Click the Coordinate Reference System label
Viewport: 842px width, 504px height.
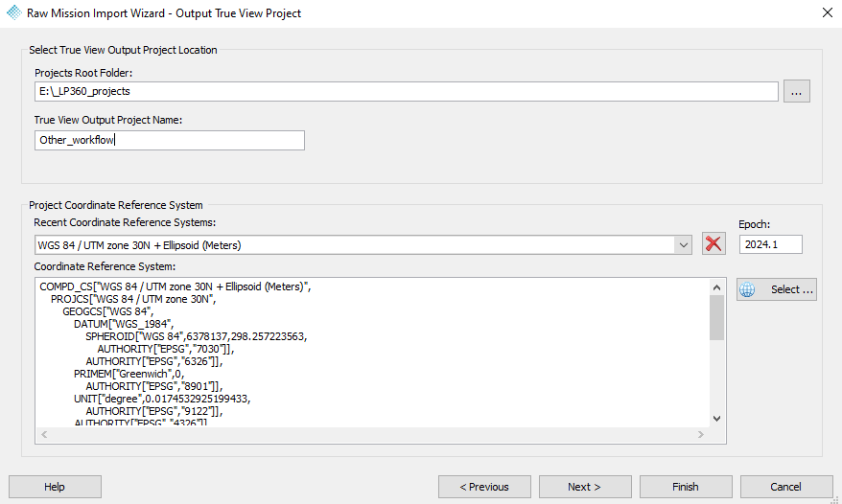105,266
